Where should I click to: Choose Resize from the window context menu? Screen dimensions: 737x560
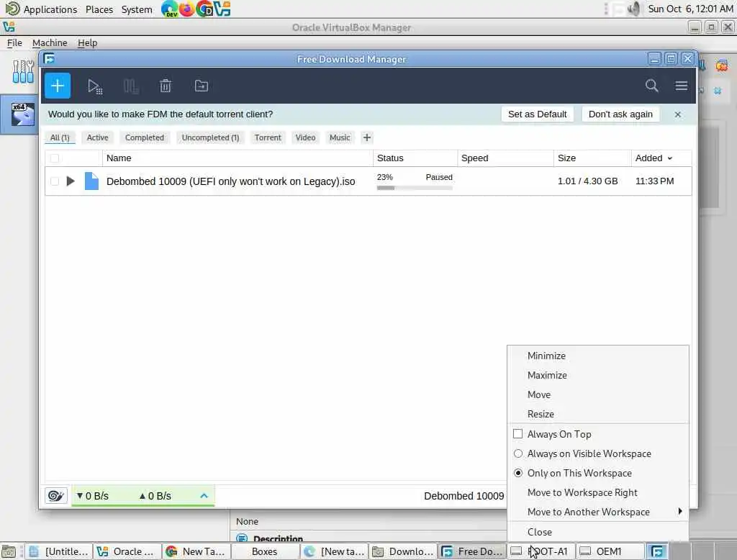[598, 414]
